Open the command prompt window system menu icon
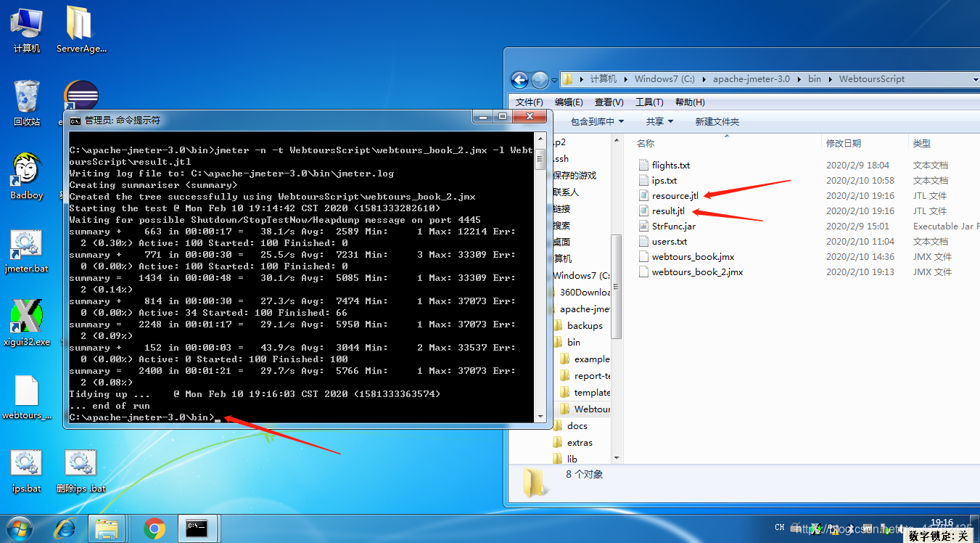 [x=75, y=120]
